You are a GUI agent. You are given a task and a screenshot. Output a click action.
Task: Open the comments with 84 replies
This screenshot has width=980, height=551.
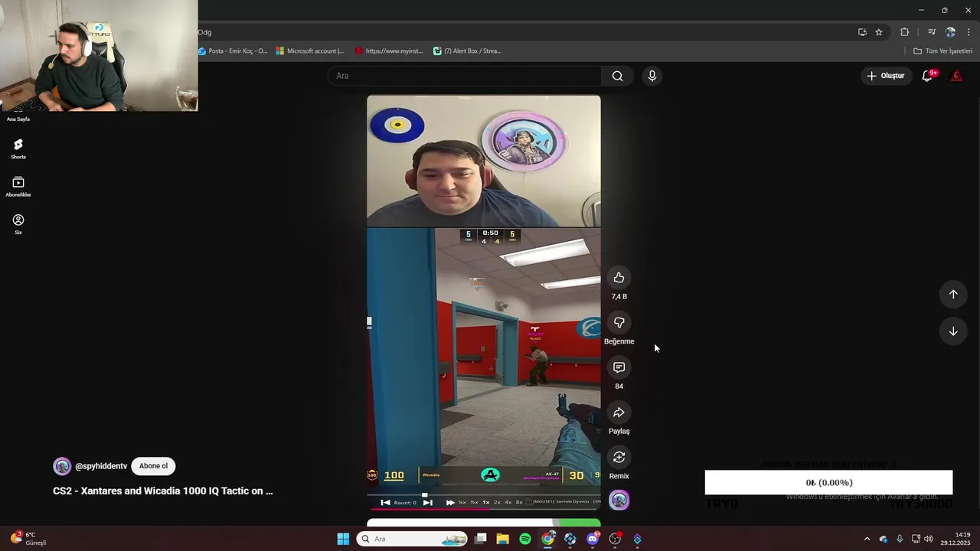point(619,368)
